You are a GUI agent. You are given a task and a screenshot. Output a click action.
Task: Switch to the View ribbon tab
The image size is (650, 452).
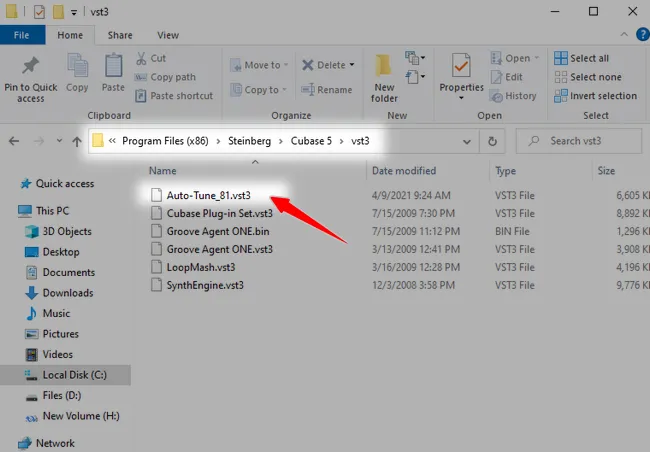[x=168, y=35]
